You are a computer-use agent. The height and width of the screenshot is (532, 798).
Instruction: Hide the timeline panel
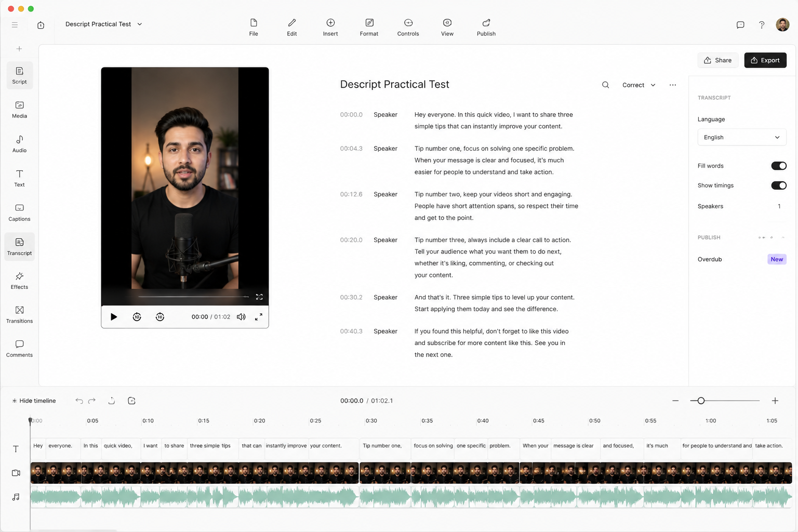(34, 401)
